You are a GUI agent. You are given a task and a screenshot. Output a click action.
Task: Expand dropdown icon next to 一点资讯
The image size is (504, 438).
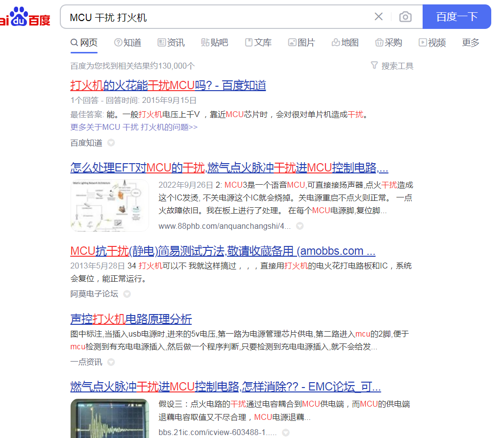pos(111,362)
